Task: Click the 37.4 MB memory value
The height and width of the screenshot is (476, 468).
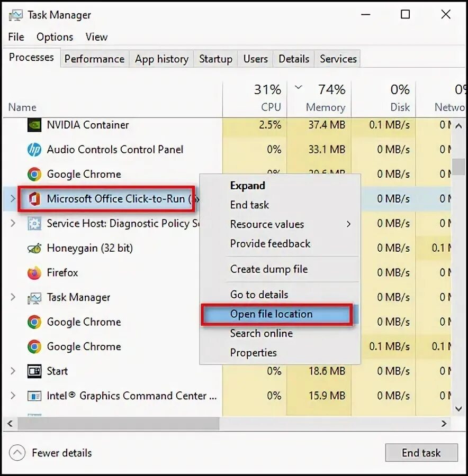Action: pyautogui.click(x=327, y=125)
